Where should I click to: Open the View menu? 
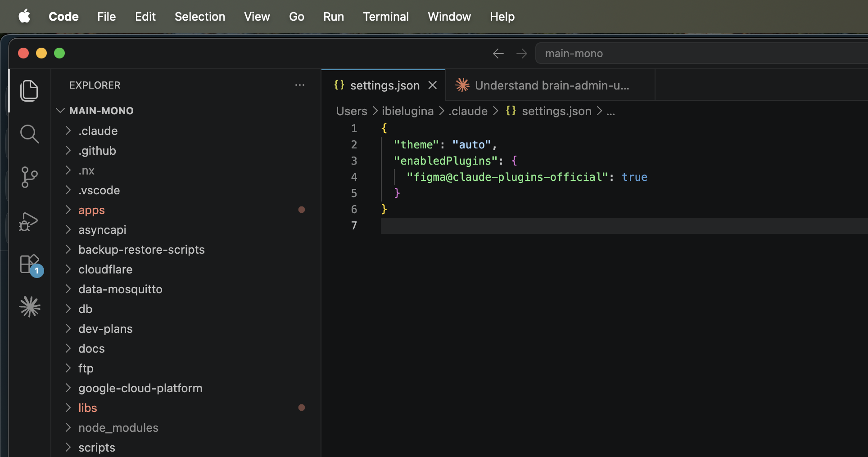coord(257,17)
